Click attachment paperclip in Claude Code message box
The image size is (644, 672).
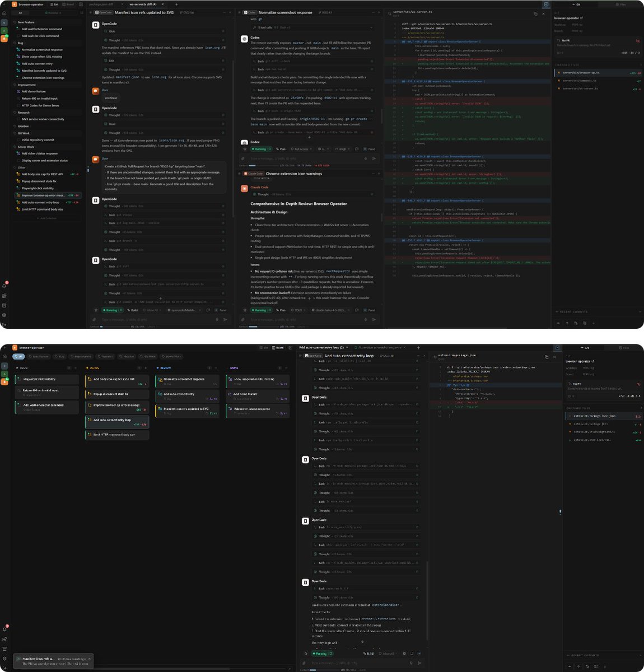(242, 319)
